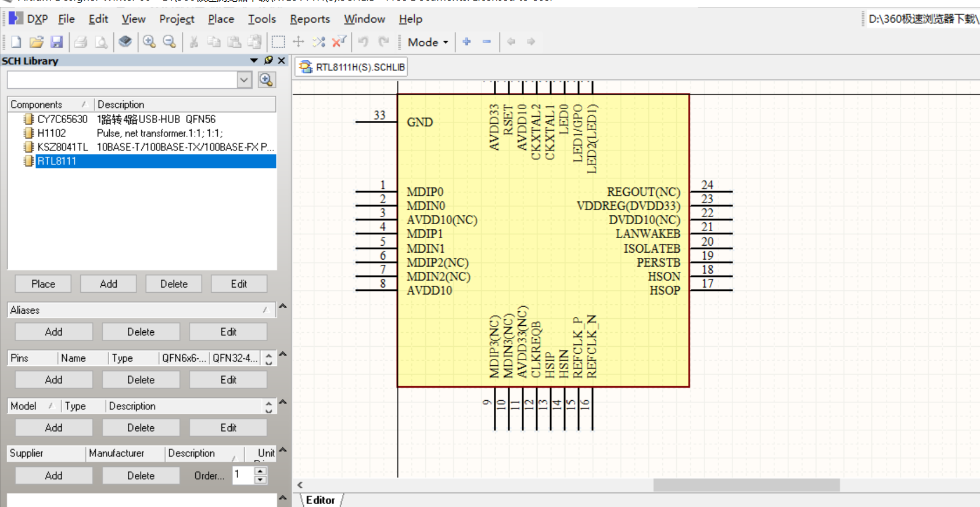
Task: Click Add button under Components list
Action: click(109, 284)
